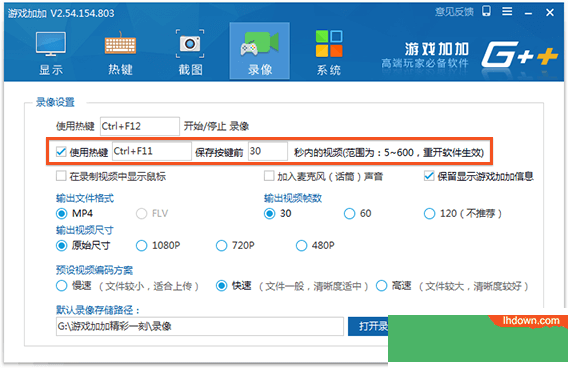This screenshot has height=368, width=568.
Task: Select MP4 output file format
Action: 62,213
